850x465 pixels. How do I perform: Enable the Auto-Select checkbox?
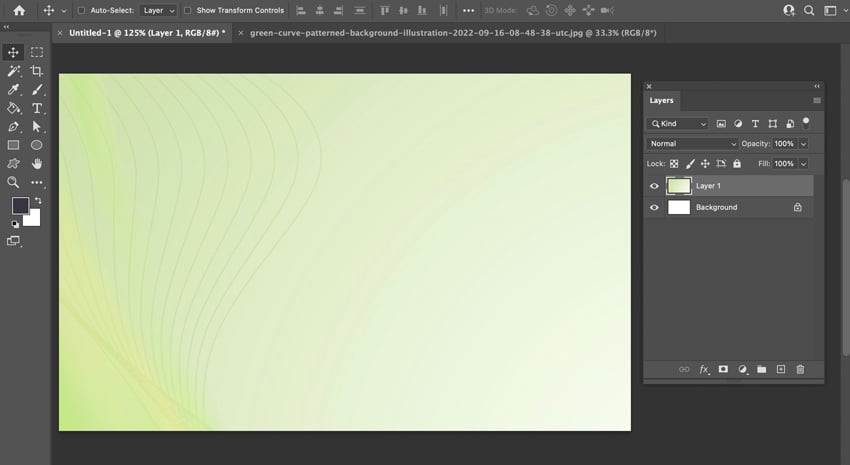81,10
